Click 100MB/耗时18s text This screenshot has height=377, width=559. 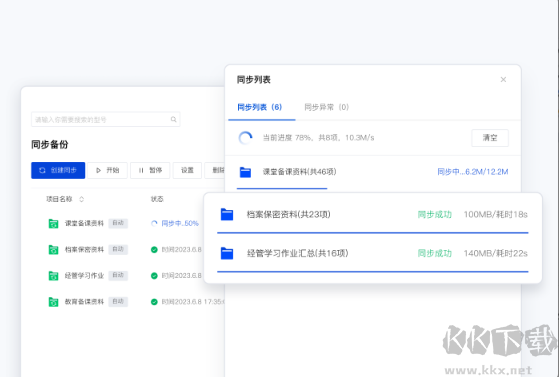tap(496, 214)
